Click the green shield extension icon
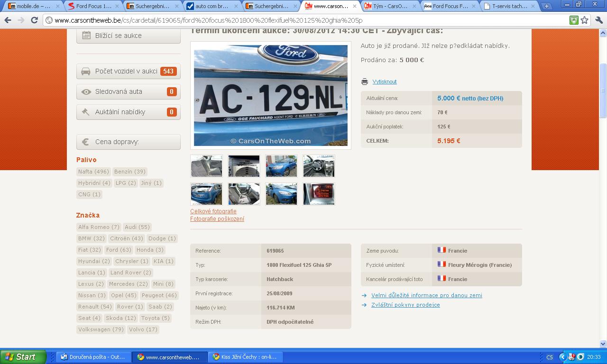Screen dimensions: 607x364 coord(574,20)
